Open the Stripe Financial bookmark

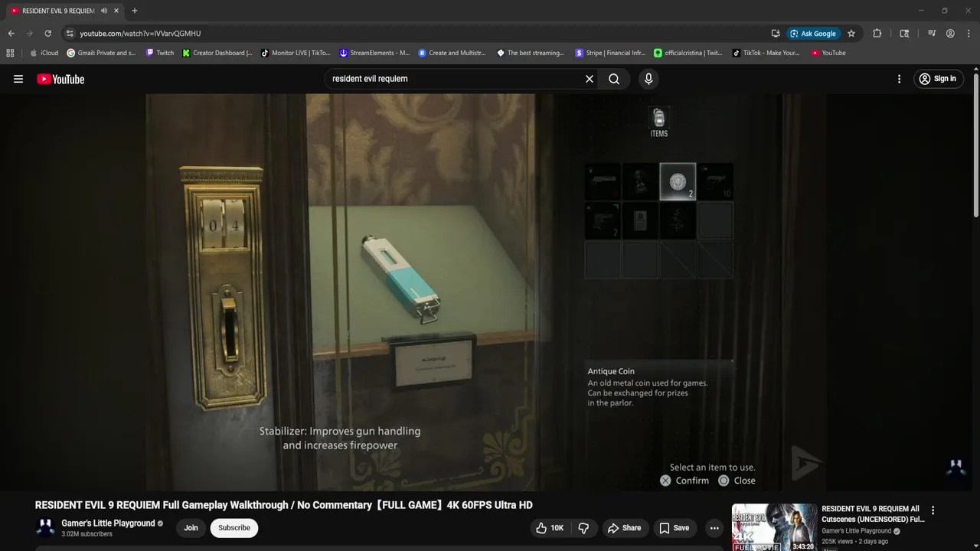pos(610,53)
